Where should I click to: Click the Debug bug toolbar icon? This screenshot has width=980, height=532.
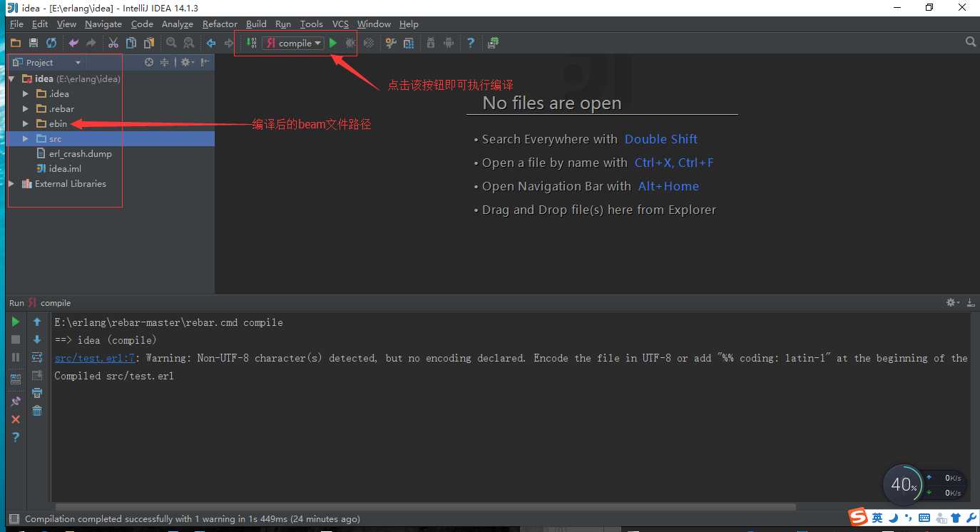coord(351,43)
